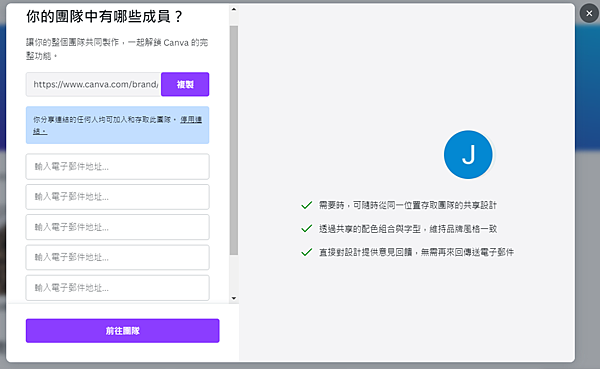The image size is (600, 369).
Task: Close the team invite dialog
Action: (589, 14)
